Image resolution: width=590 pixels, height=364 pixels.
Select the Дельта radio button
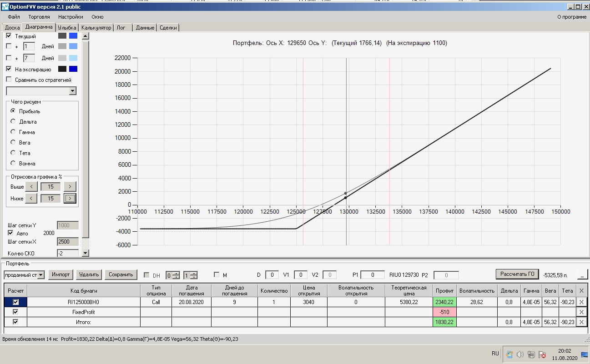coord(13,121)
